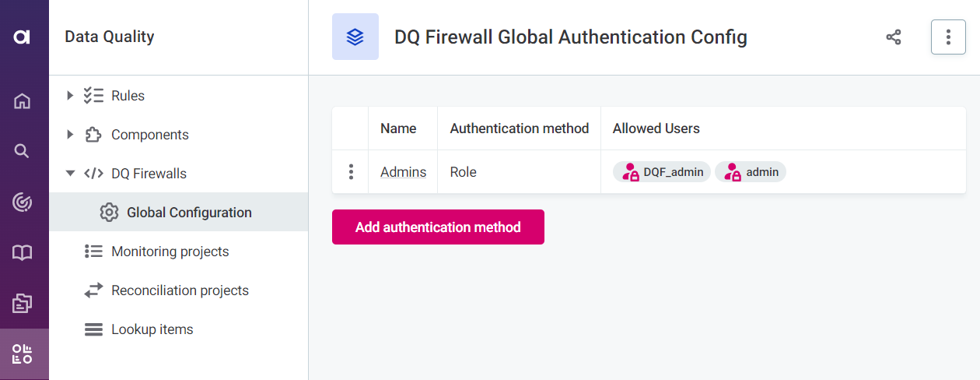Open Reconciliation projects

tap(180, 290)
